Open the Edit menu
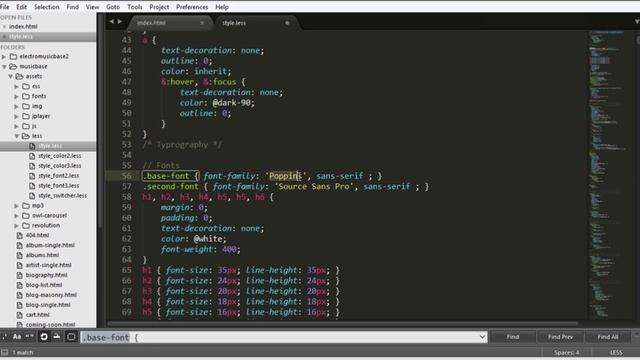This screenshot has height=360, width=640. tap(22, 7)
